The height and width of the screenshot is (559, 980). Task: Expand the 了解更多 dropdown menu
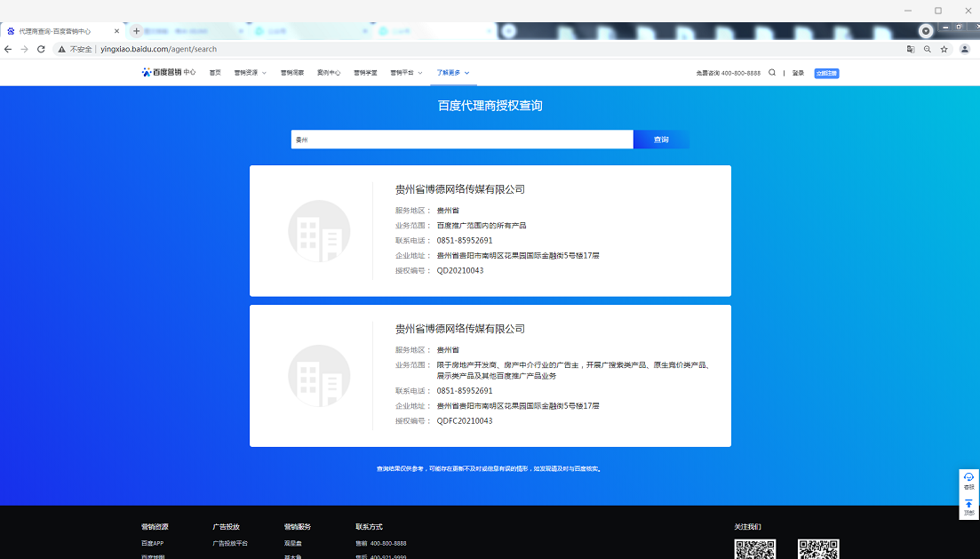click(x=452, y=73)
